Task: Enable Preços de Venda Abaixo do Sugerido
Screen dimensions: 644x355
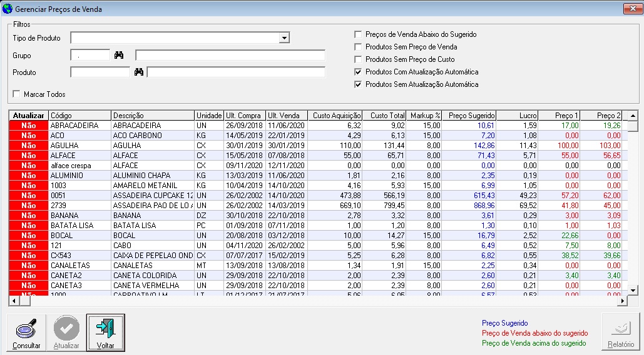Action: [x=359, y=34]
